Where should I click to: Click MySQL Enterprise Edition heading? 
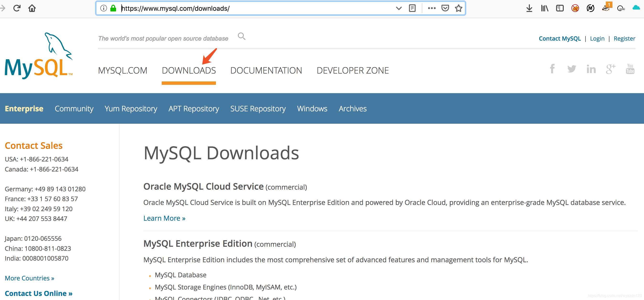[x=198, y=243]
